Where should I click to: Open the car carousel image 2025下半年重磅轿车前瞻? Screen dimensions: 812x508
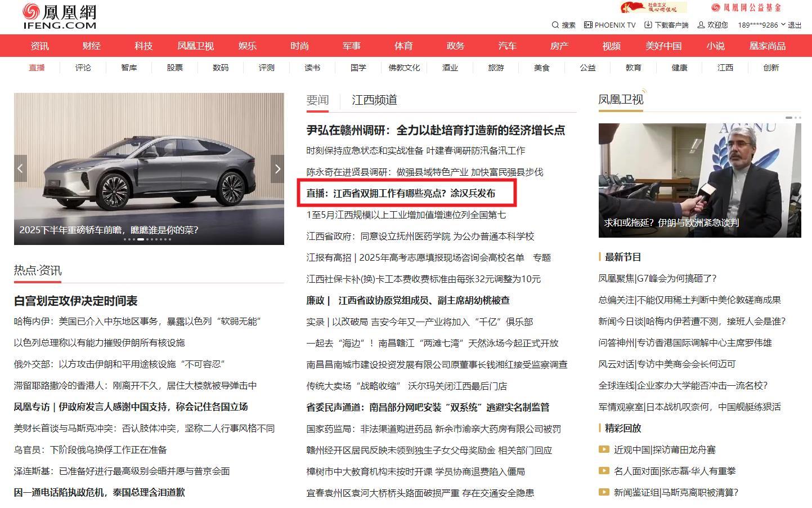point(149,169)
